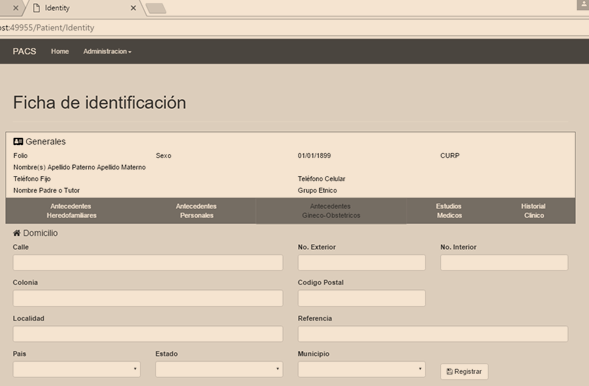Focus the Referencia text field

coord(433,334)
